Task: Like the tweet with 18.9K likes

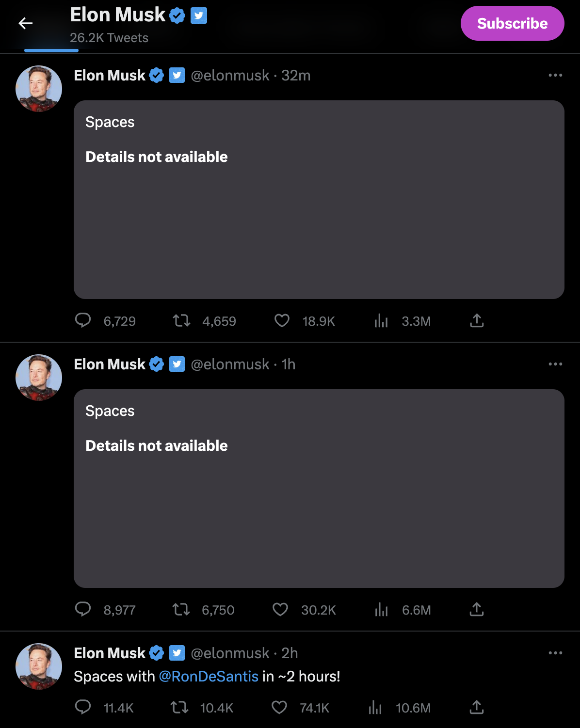Action: (282, 320)
